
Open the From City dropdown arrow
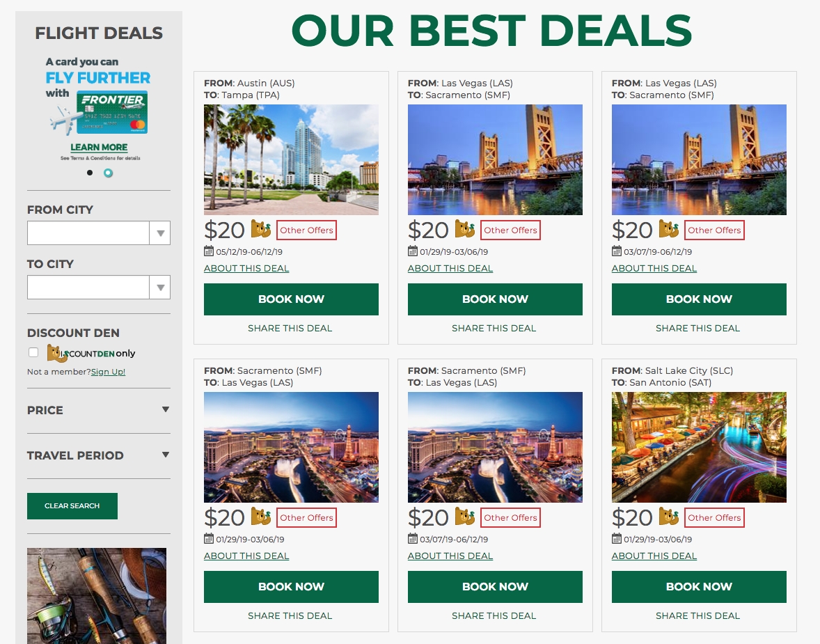point(160,233)
